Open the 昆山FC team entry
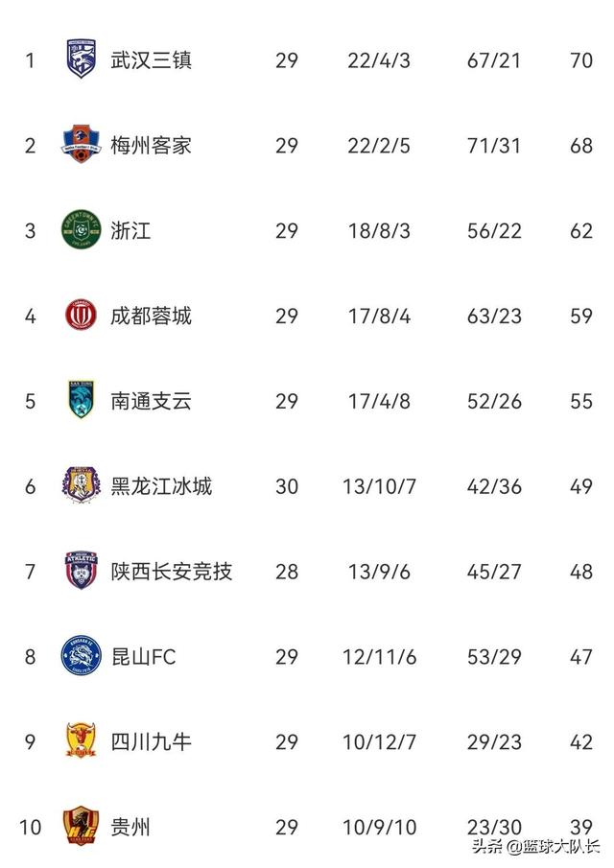The height and width of the screenshot is (868, 614). tap(143, 657)
